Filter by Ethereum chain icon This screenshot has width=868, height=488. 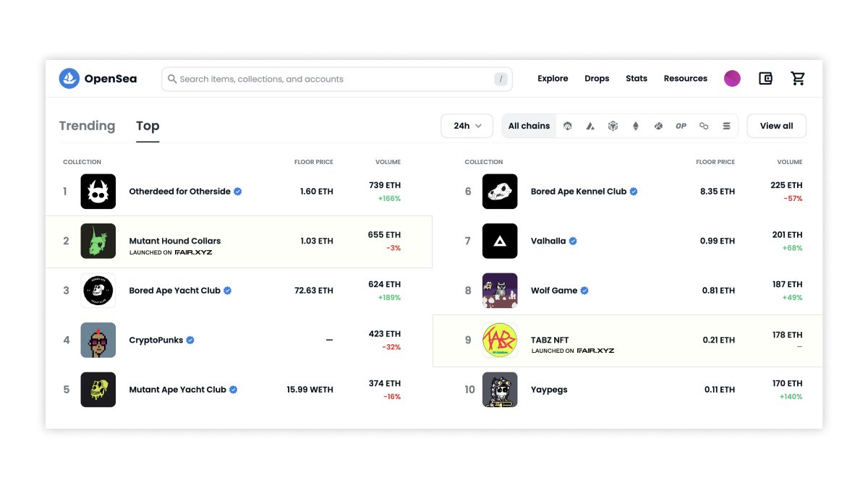coord(636,126)
